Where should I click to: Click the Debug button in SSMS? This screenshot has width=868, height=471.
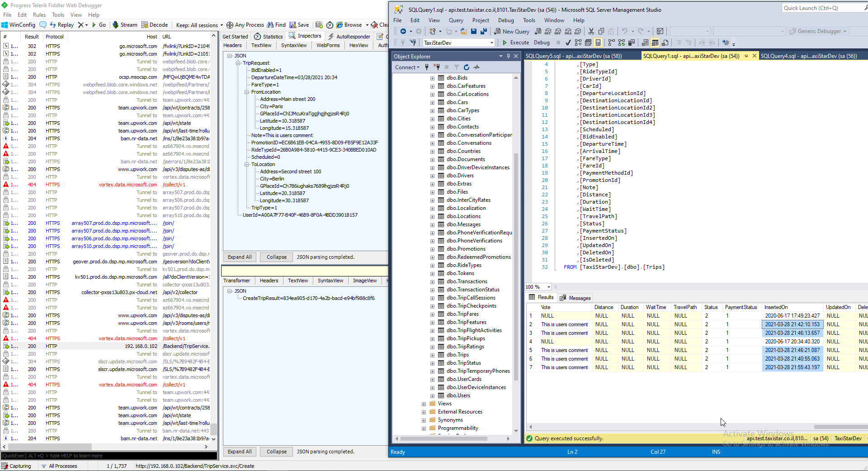(x=542, y=43)
